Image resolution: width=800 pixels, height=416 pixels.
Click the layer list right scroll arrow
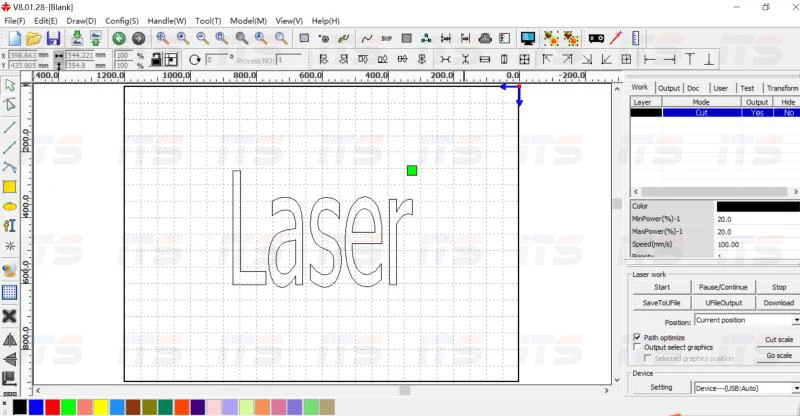795,191
